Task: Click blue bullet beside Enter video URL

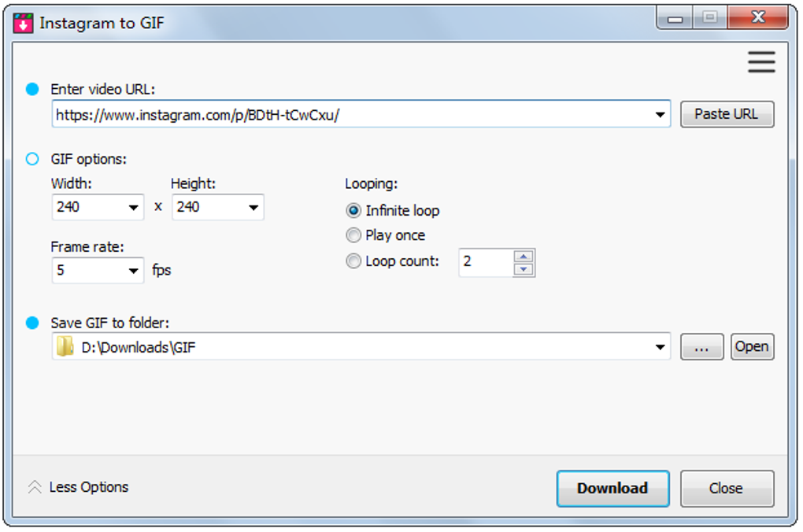Action: pos(32,89)
